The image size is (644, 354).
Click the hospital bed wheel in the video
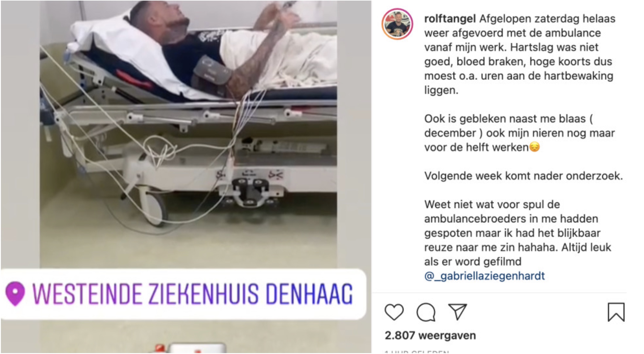pyautogui.click(x=154, y=208)
